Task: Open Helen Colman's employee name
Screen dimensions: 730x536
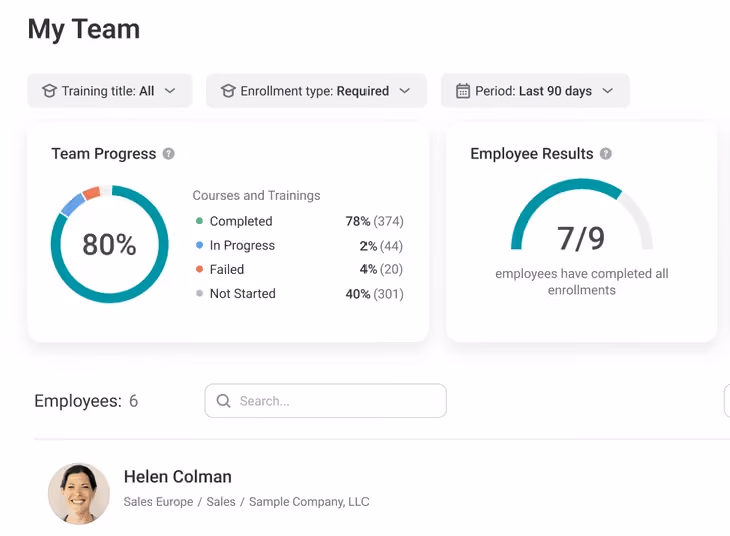Action: tap(178, 477)
